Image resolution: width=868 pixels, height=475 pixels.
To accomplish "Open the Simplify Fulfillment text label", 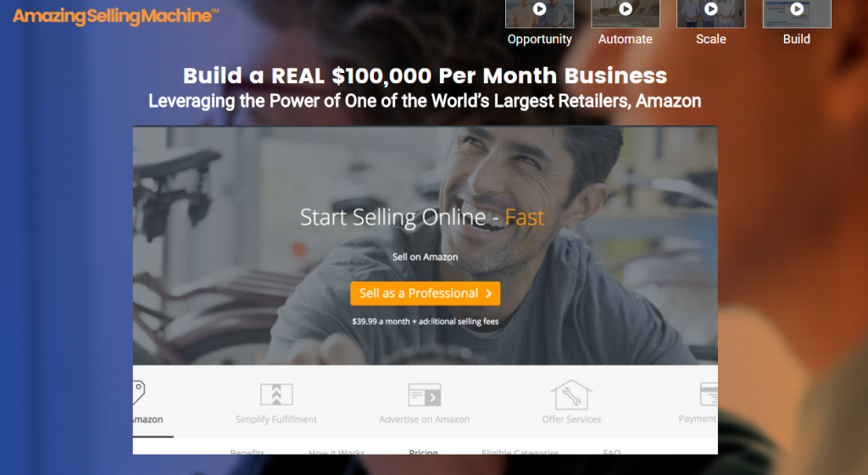I will 276,420.
